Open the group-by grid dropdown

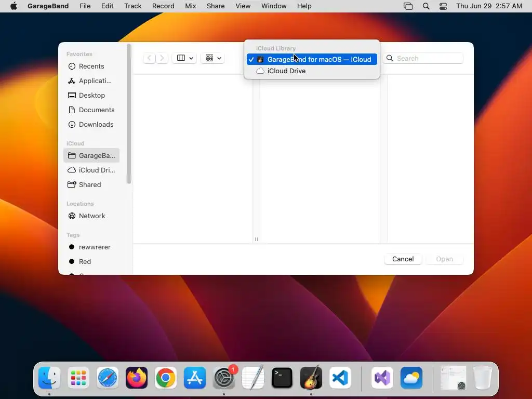tap(212, 58)
